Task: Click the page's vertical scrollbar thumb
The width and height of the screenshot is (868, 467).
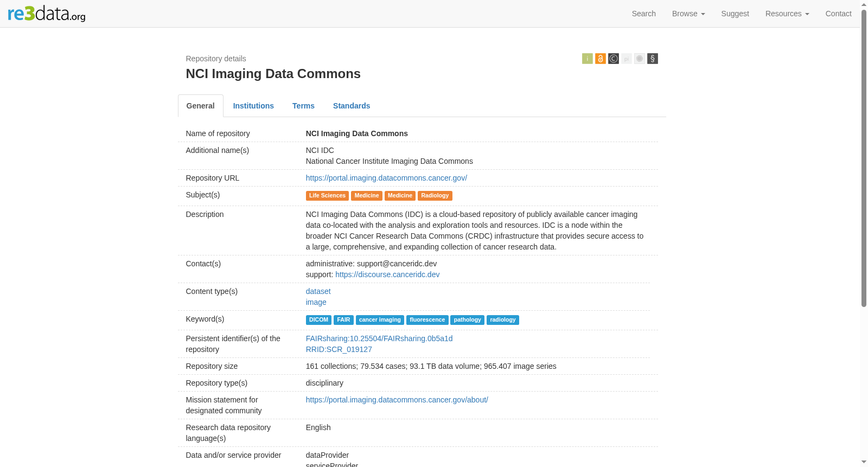Action: (x=864, y=157)
